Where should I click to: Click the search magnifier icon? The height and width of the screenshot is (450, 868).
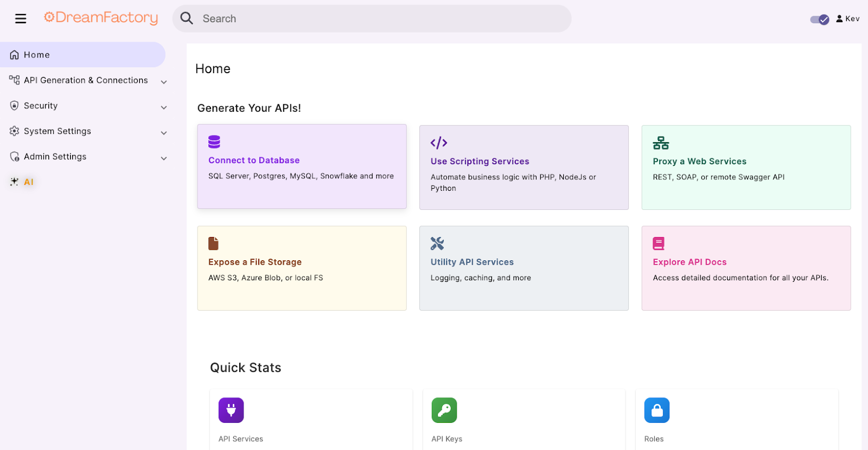[x=187, y=18]
